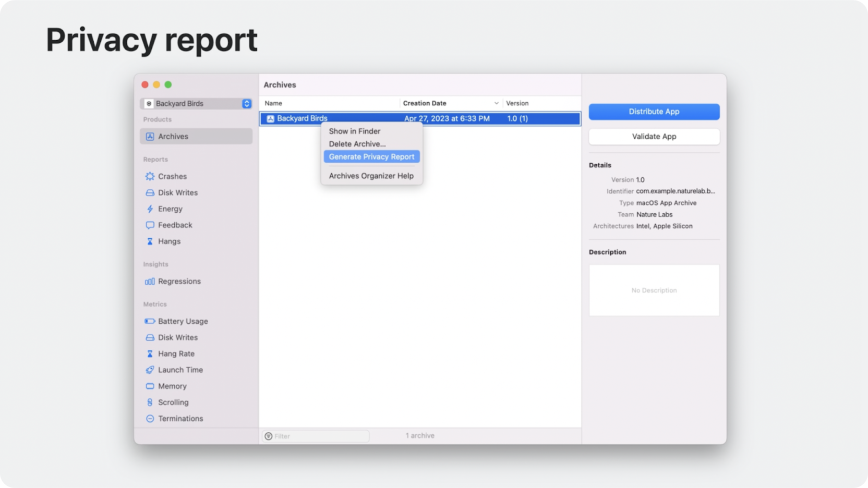Click the Validate App button
The height and width of the screenshot is (488, 868).
tap(654, 137)
